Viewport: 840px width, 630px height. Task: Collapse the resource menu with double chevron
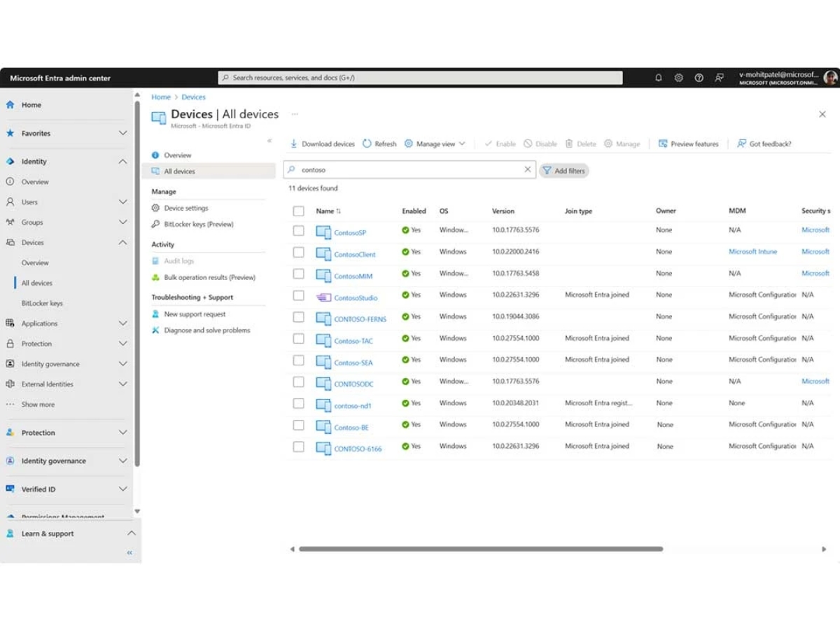coord(269,141)
